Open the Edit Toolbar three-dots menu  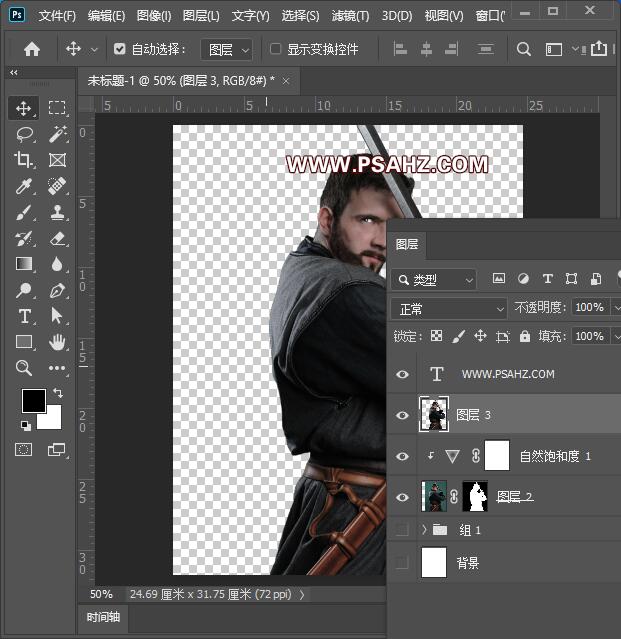[57, 368]
